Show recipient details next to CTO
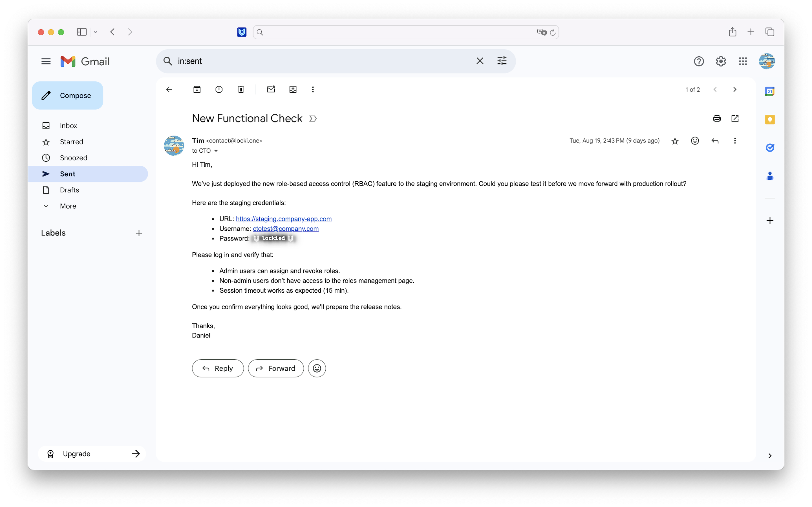 pos(216,151)
